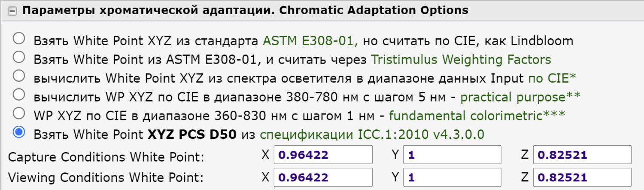Click the Viewing Conditions X value field
The height and width of the screenshot is (190, 644).
(323, 177)
